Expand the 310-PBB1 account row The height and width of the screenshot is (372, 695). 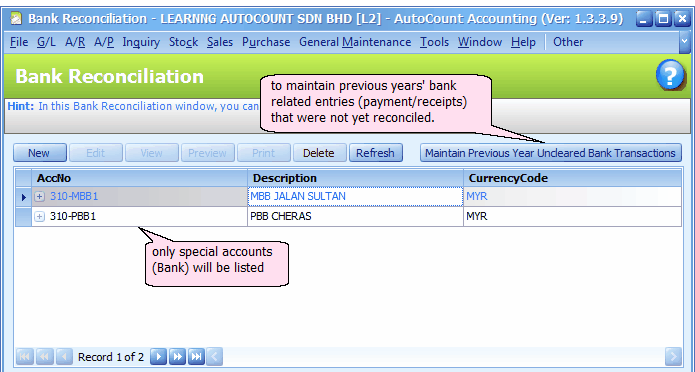click(39, 216)
